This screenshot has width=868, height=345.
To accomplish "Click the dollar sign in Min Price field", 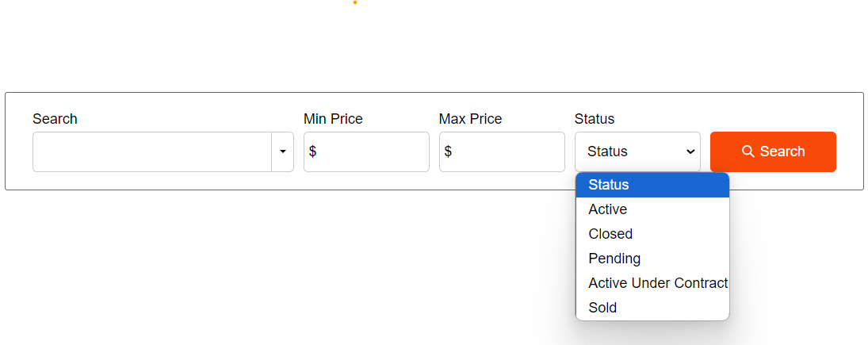I will coord(312,151).
